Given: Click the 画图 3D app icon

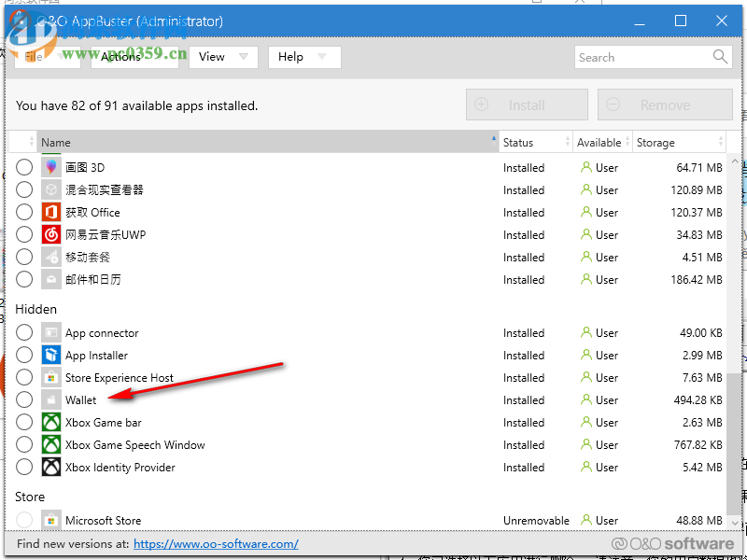Looking at the screenshot, I should [x=50, y=166].
